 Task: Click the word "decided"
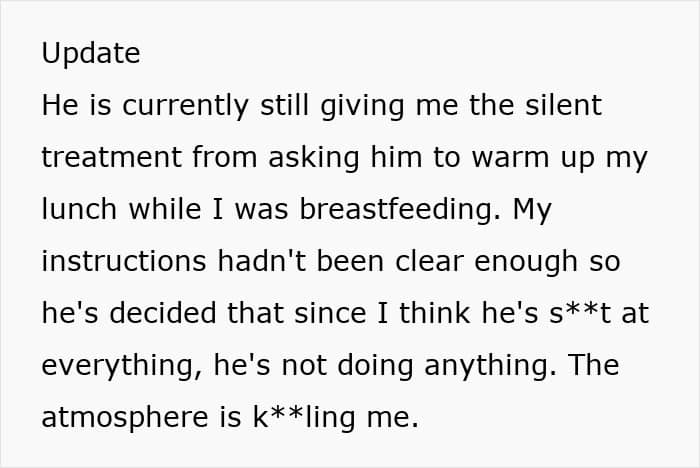click(x=162, y=313)
